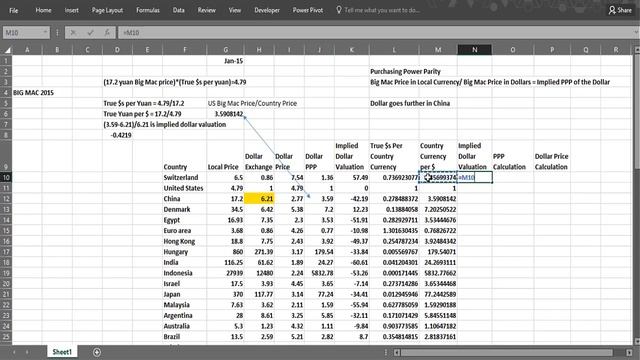The image size is (640, 360).
Task: Click the Brazil country cell
Action: pyautogui.click(x=184, y=337)
